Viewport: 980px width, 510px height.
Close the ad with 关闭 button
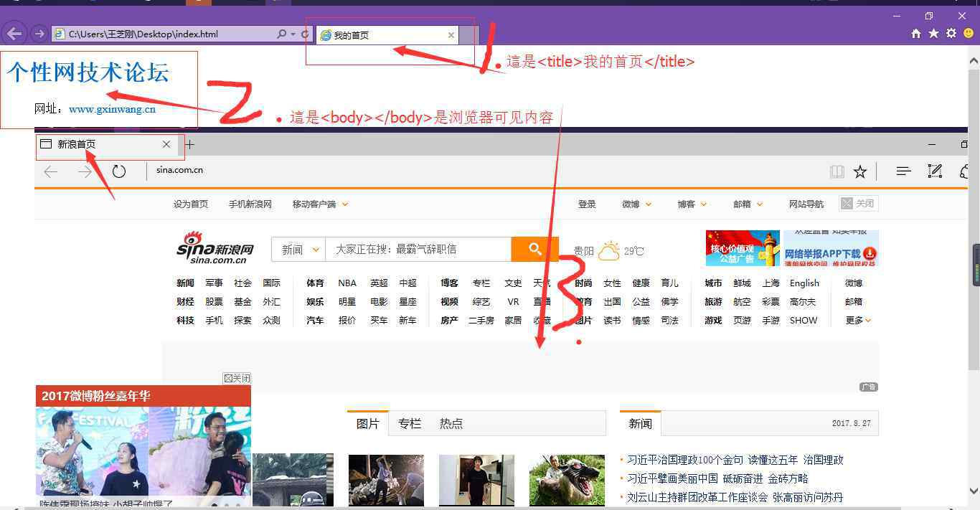coord(237,378)
